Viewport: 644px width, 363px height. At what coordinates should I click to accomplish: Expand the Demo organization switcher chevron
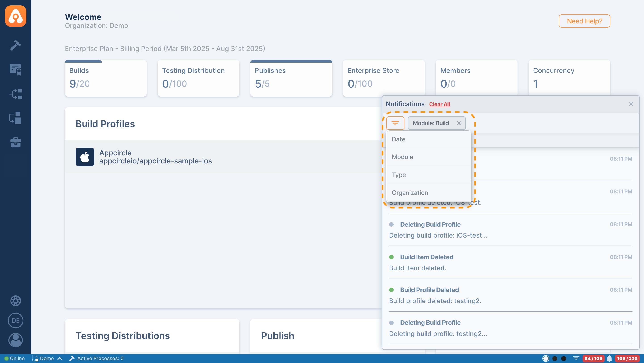59,358
